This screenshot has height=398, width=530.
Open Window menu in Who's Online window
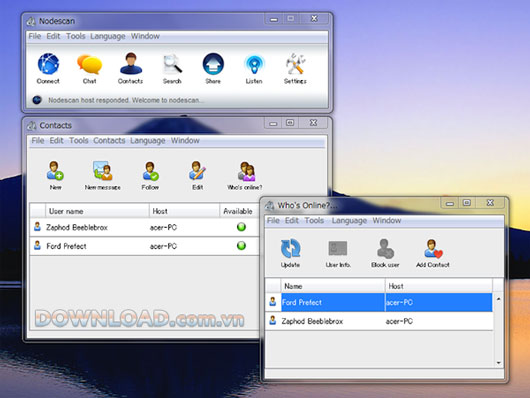point(387,220)
